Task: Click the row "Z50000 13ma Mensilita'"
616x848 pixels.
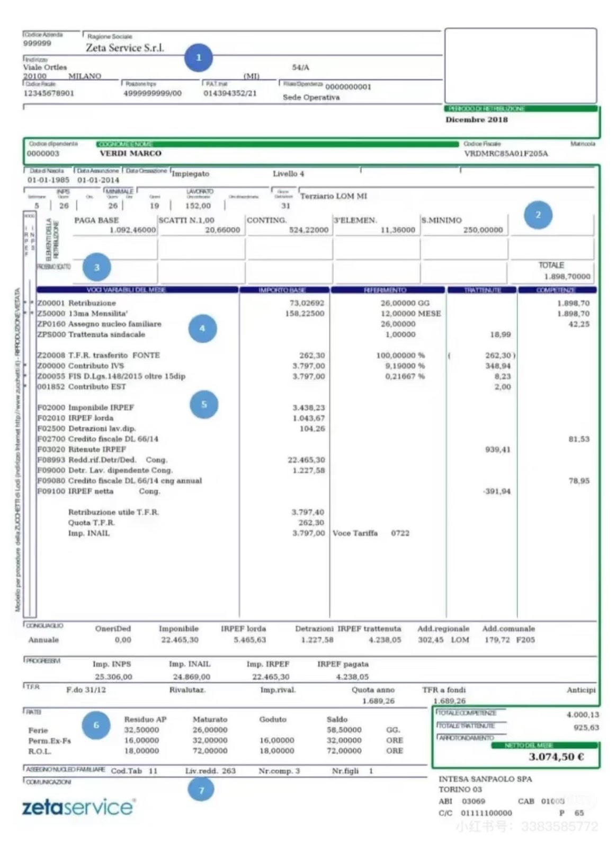Action: (82, 314)
